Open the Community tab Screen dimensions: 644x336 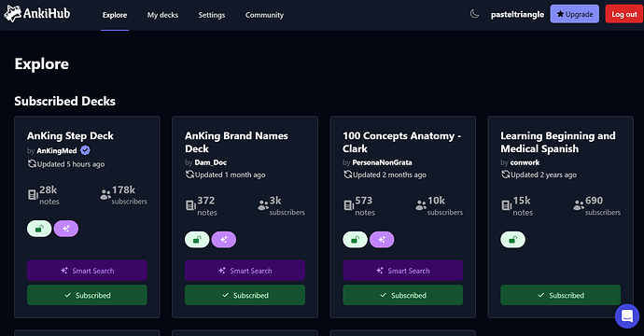(264, 15)
